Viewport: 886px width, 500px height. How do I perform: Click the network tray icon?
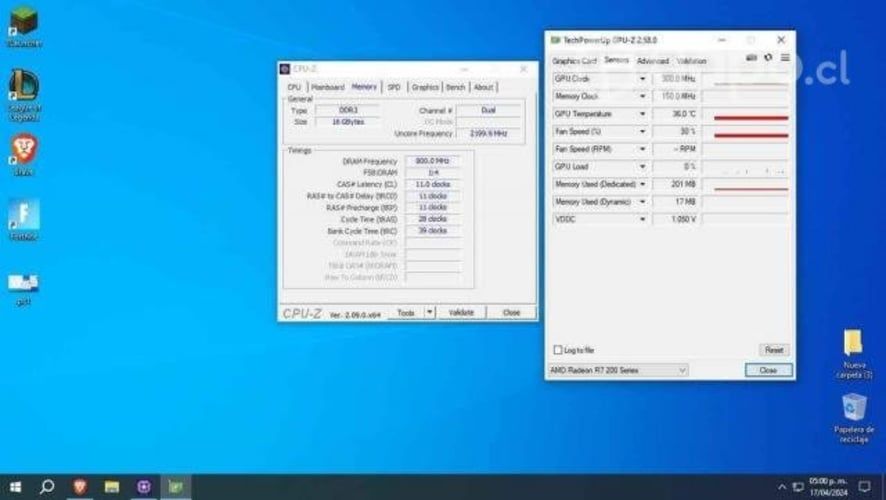click(797, 486)
